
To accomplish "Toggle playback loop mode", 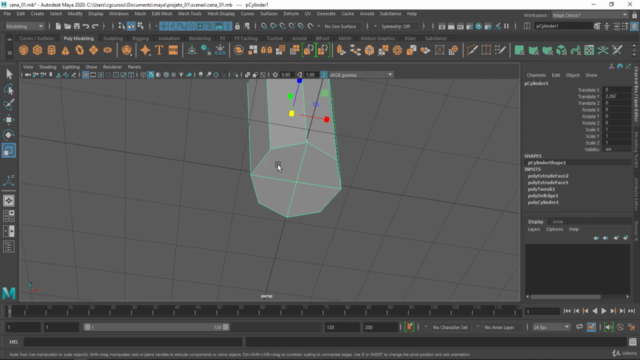I will click(x=579, y=327).
